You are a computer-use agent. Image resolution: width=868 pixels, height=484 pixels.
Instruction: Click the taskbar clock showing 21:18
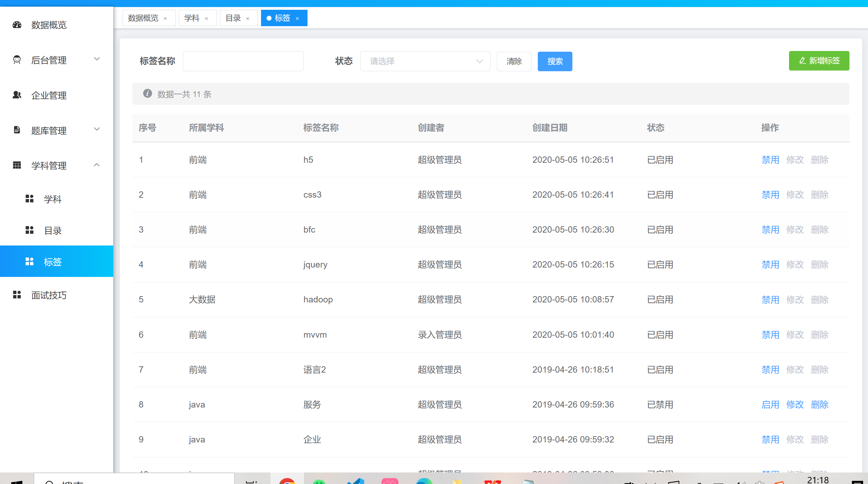click(x=818, y=480)
